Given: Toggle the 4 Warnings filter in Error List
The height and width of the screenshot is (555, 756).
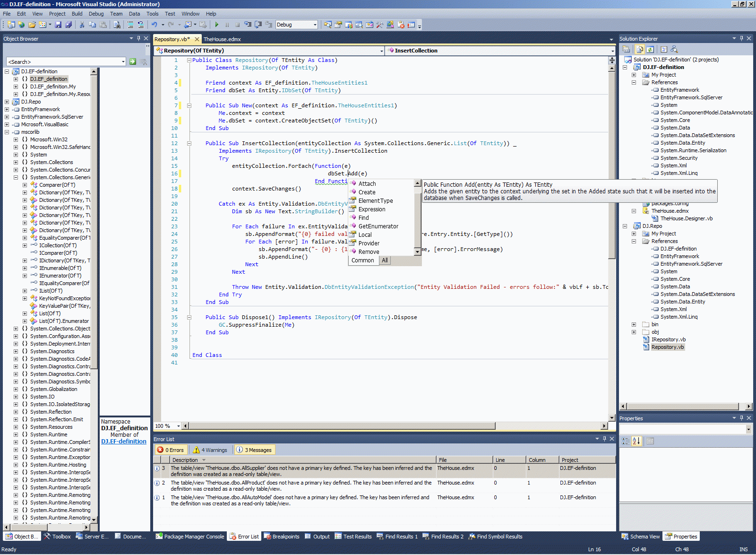Looking at the screenshot, I should (x=210, y=450).
